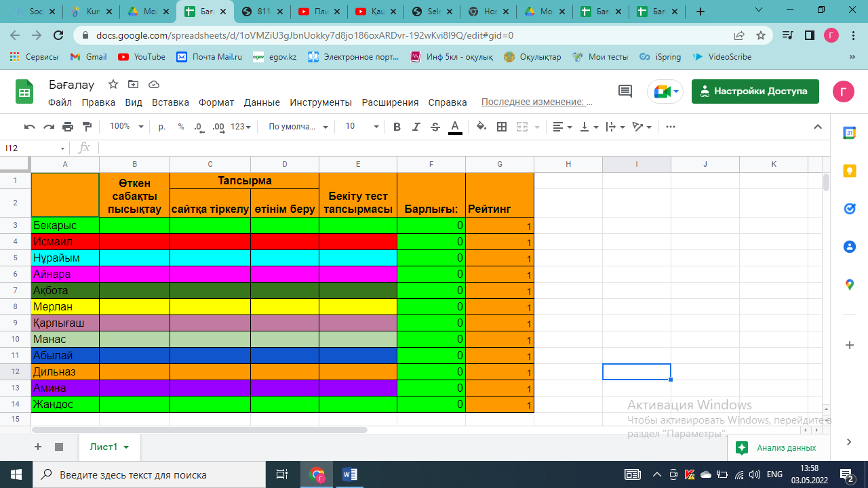Open the Gmail bookmark
This screenshot has height=488, width=868.
[89, 57]
